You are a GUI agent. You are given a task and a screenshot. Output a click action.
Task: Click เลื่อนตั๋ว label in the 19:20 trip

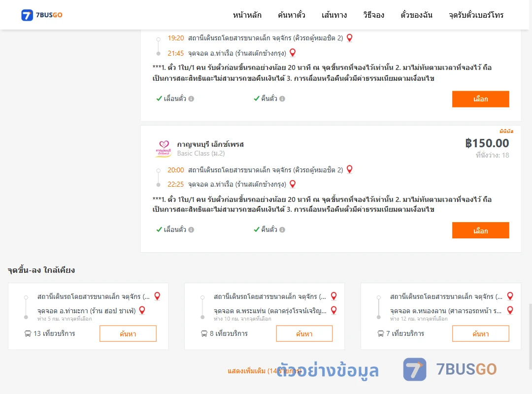[175, 99]
